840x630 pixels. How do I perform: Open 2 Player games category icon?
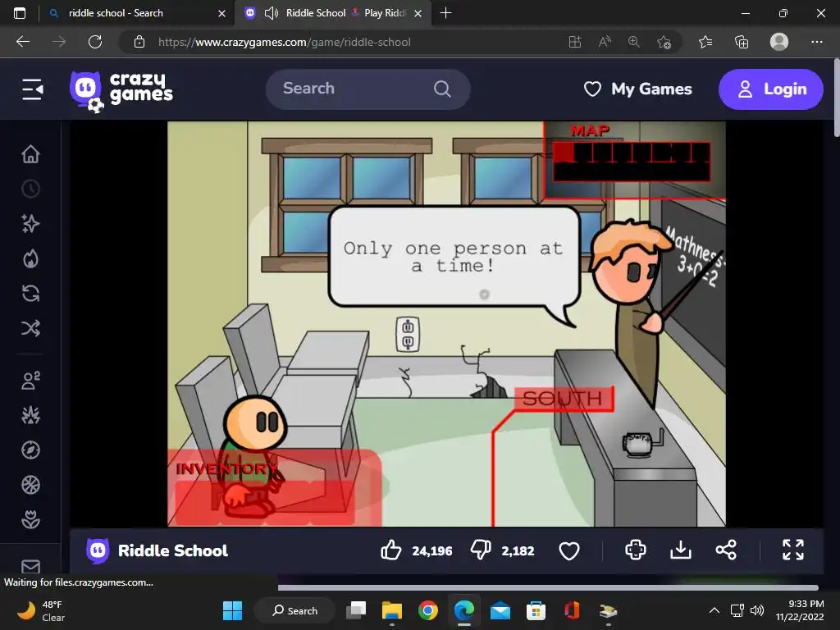pyautogui.click(x=30, y=381)
